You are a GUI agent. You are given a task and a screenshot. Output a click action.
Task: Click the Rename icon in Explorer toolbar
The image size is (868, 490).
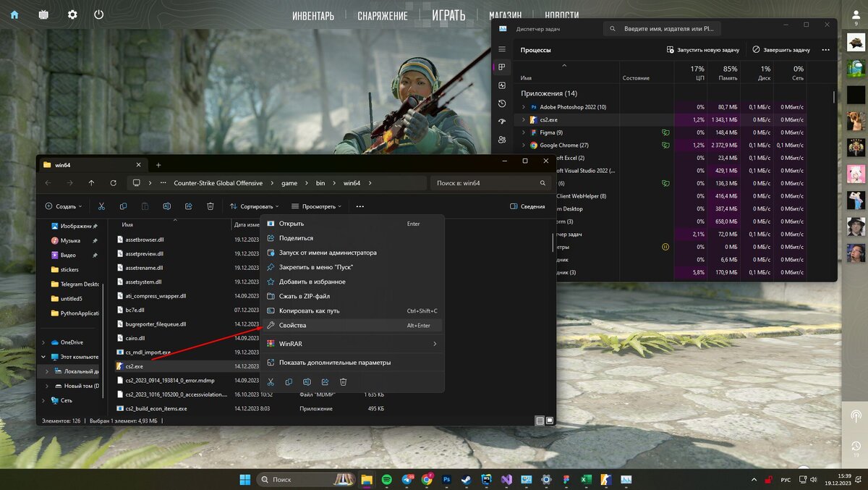pyautogui.click(x=167, y=206)
